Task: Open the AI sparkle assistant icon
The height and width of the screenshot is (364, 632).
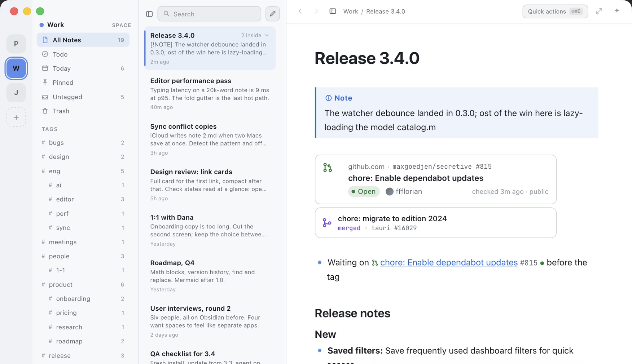Action: coord(617,11)
